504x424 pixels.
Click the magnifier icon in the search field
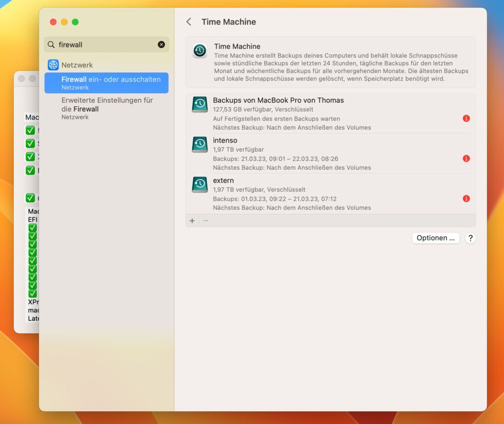tap(51, 44)
